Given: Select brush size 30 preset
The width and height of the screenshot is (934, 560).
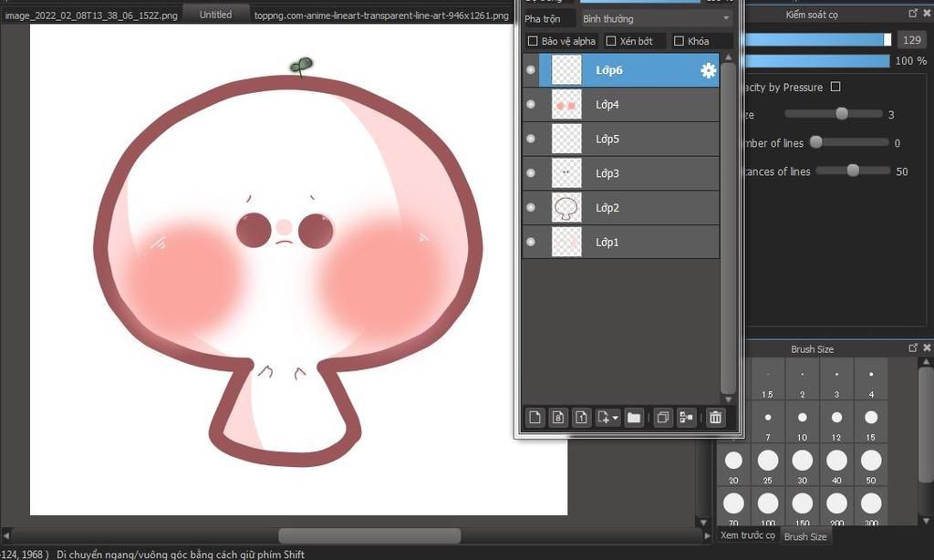Looking at the screenshot, I should click(x=803, y=461).
